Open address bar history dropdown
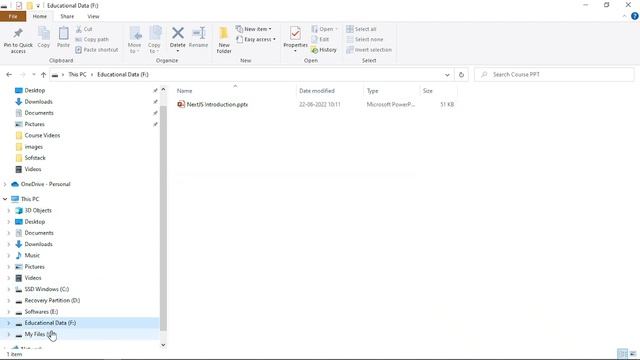The width and height of the screenshot is (640, 360). pos(447,75)
